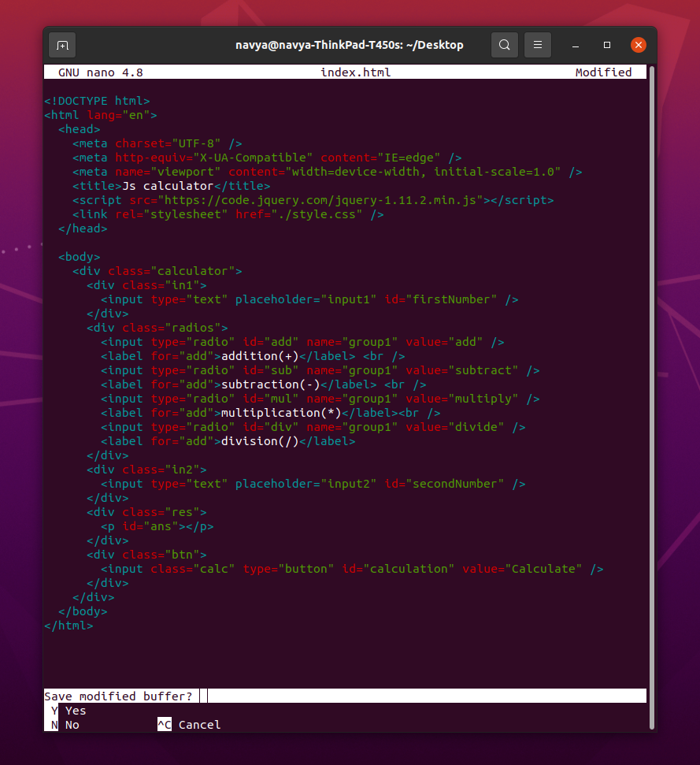This screenshot has width=700, height=765.
Task: Open the terminal hamburger menu
Action: click(538, 45)
